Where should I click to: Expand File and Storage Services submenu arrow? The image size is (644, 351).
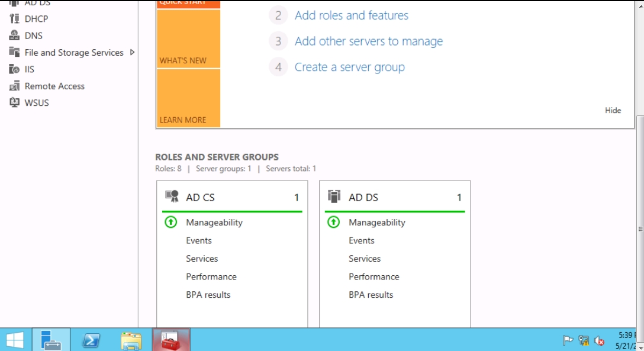tap(132, 52)
